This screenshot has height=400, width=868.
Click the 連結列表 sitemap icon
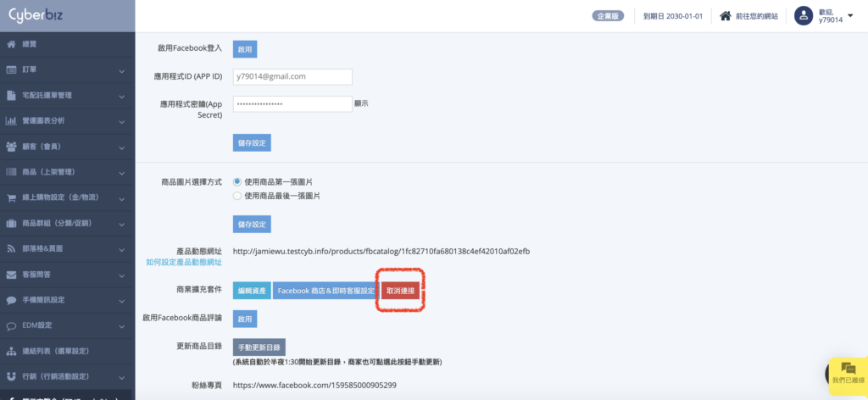click(11, 352)
